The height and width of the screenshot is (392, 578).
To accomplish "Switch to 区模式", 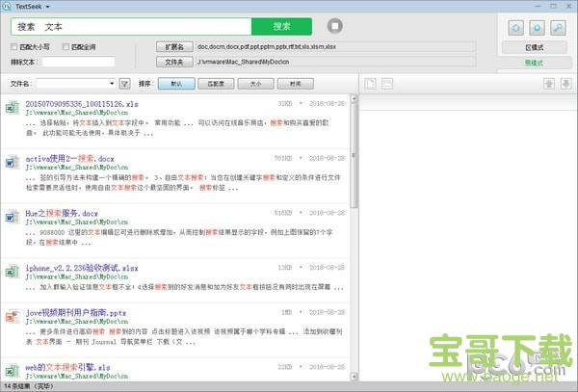I will [534, 47].
